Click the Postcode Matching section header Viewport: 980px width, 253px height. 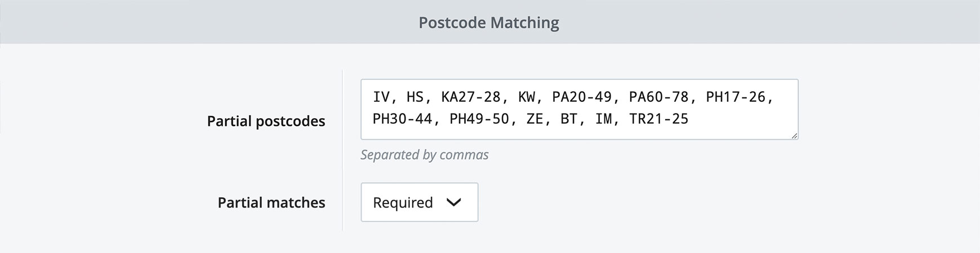[489, 22]
